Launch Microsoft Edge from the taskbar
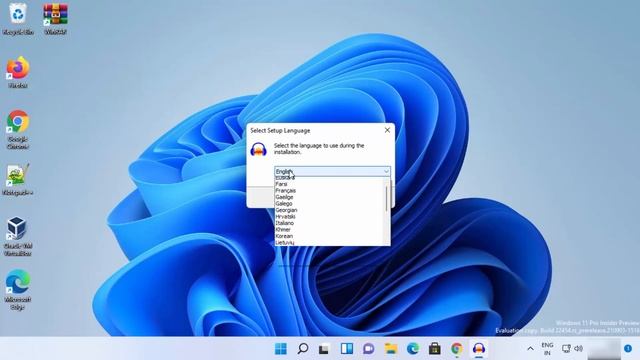The image size is (640, 360). click(x=413, y=349)
